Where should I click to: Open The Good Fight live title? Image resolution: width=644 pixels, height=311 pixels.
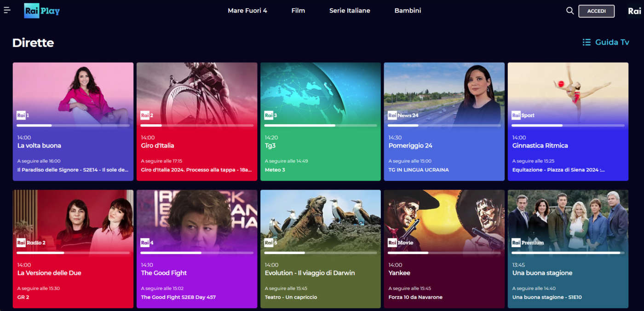[164, 273]
